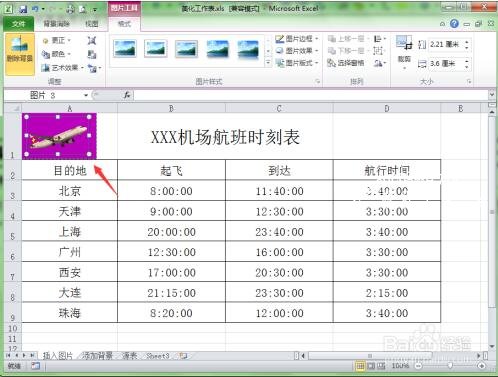Switch to the Background Removal (背景消除) tab

click(x=57, y=24)
